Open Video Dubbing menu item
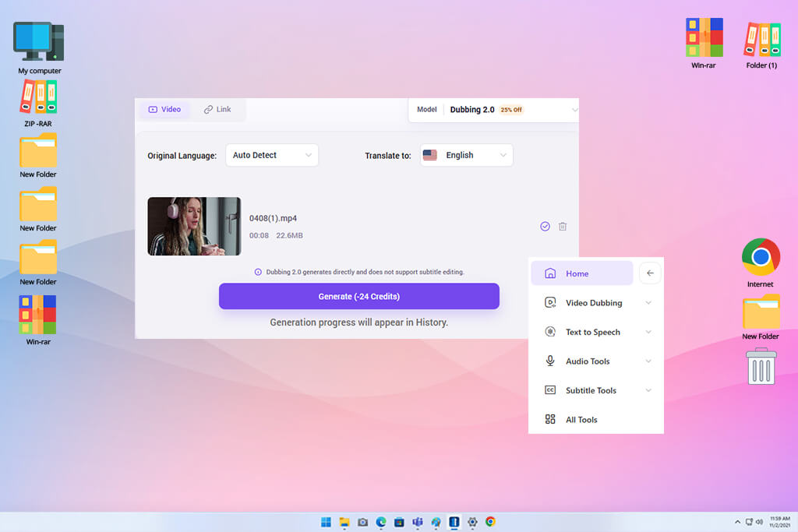798x532 pixels. (x=594, y=303)
